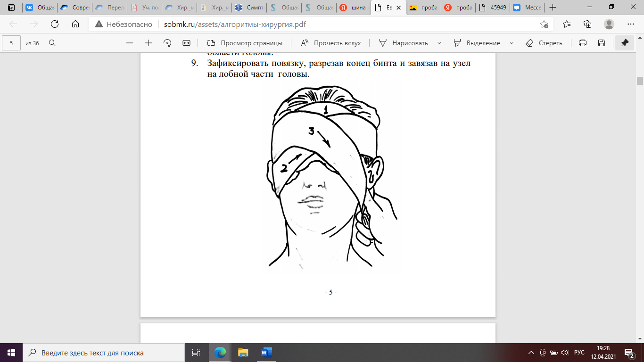The height and width of the screenshot is (362, 644).
Task: Save the PDF with the floppy disk icon
Action: click(602, 43)
